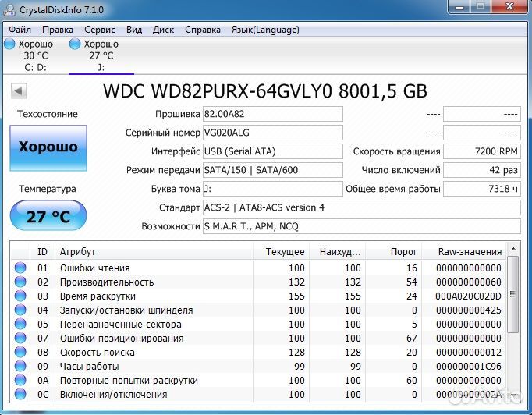Click status orb for attribute 01 Ошибки чтения
This screenshot has height=415, width=532.
pyautogui.click(x=20, y=268)
